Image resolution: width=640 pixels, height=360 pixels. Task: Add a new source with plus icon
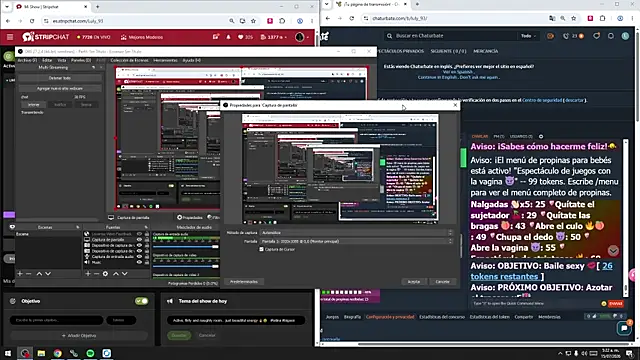(88, 273)
